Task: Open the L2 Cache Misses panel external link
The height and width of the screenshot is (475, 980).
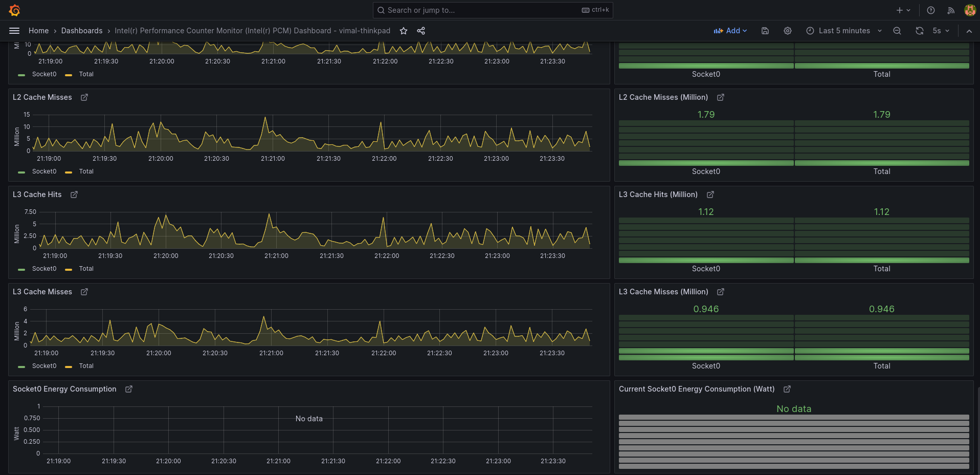Action: (84, 97)
